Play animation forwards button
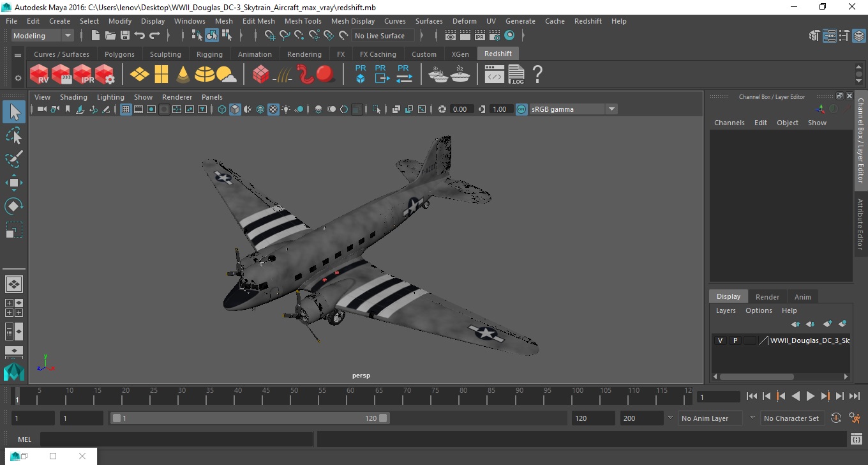Viewport: 868px width, 465px height. pyautogui.click(x=810, y=396)
